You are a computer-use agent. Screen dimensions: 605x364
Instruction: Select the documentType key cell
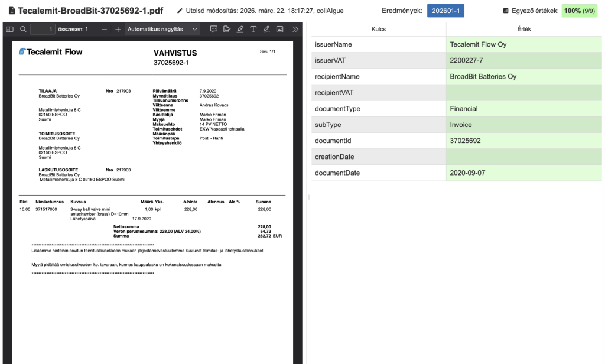379,109
